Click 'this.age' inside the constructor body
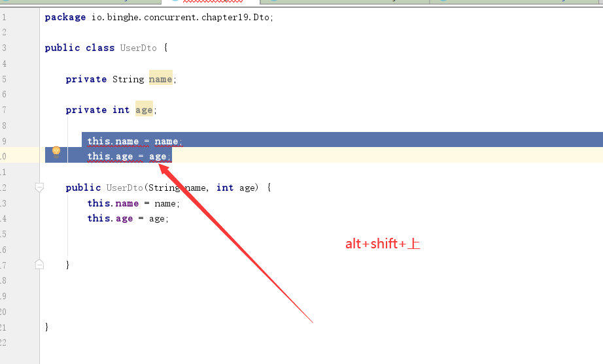This screenshot has width=603, height=364. [110, 219]
